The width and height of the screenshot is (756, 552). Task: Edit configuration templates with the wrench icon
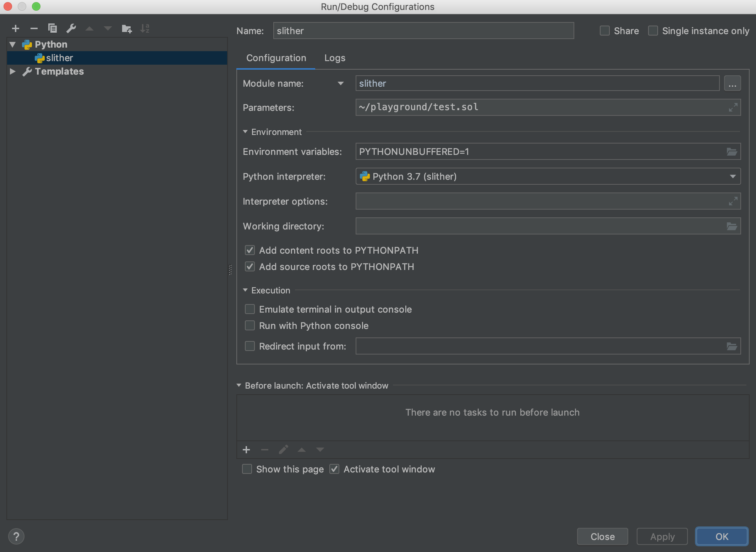click(x=71, y=28)
